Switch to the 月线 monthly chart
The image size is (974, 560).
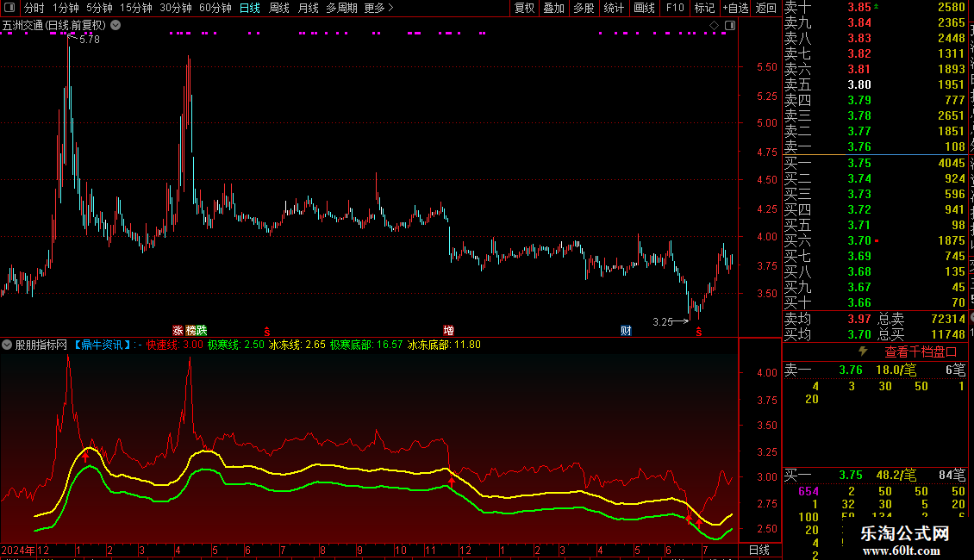coord(308,8)
